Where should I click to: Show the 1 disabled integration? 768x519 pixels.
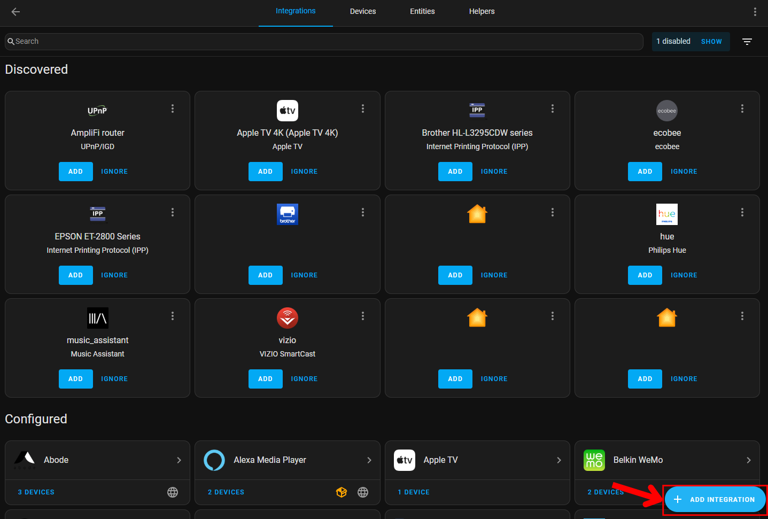pos(711,42)
